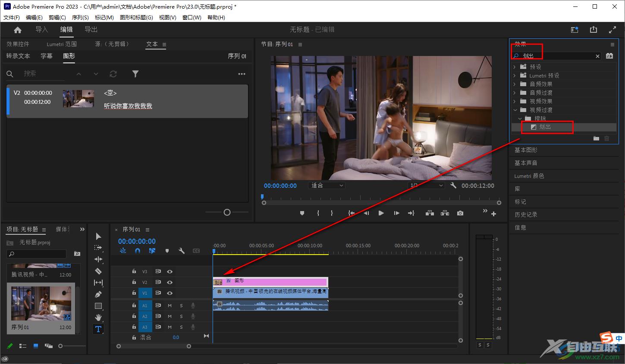Select the Slip tool
Screen dimensions: 625x364
[x=98, y=283]
